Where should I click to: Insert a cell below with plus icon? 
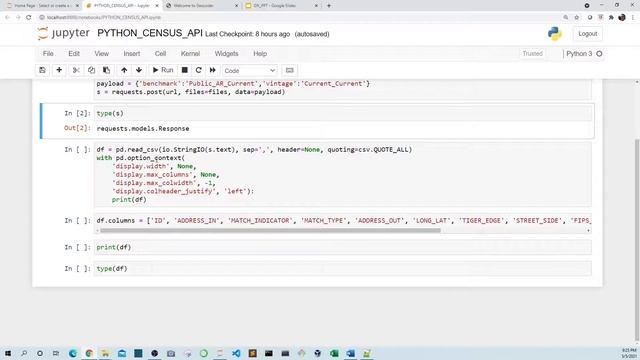(x=59, y=70)
